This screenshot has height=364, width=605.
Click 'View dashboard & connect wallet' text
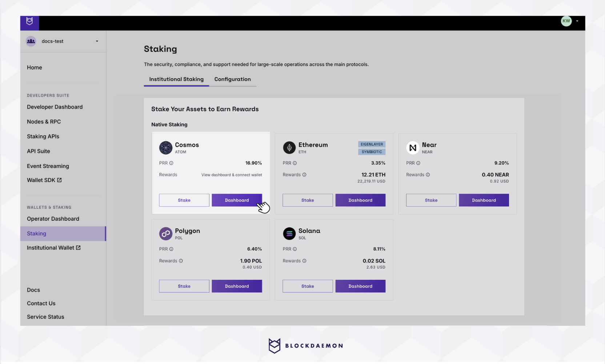pyautogui.click(x=232, y=175)
